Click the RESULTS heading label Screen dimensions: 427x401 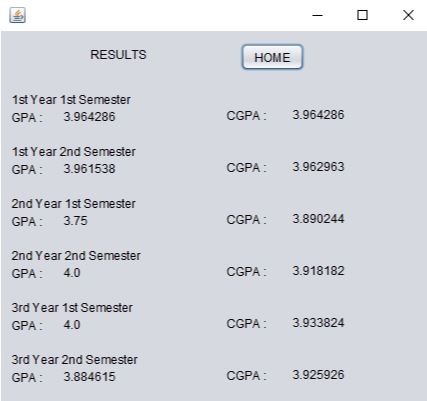point(118,55)
